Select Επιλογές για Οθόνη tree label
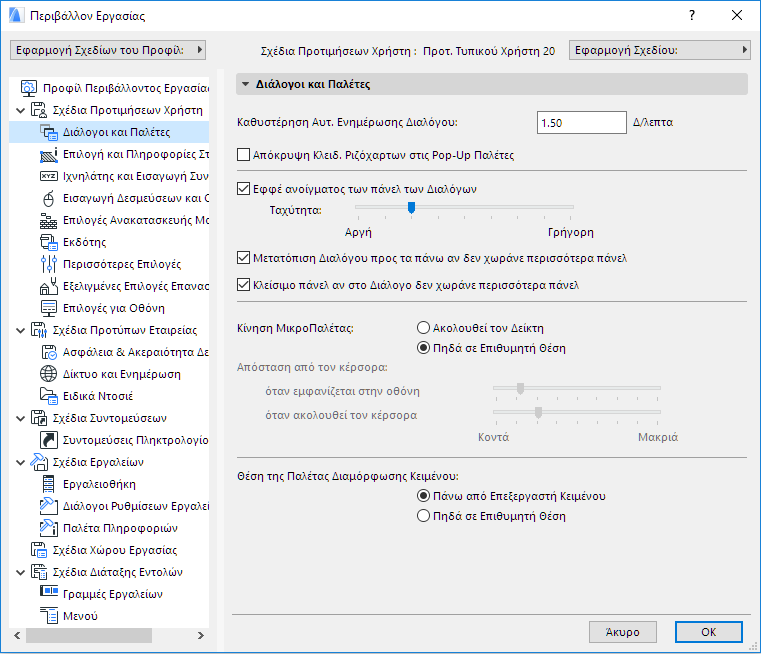This screenshot has width=761, height=654. 114,308
